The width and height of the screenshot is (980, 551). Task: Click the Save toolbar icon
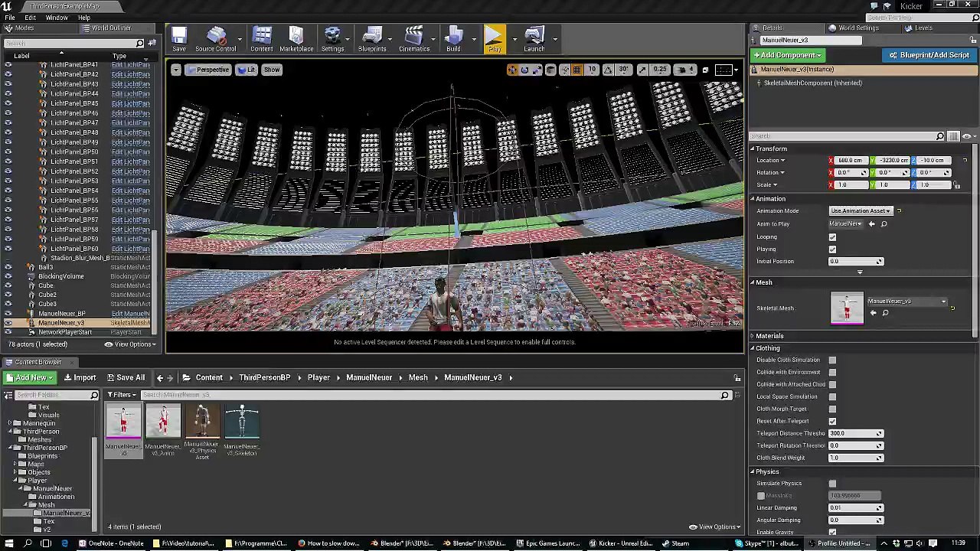178,39
